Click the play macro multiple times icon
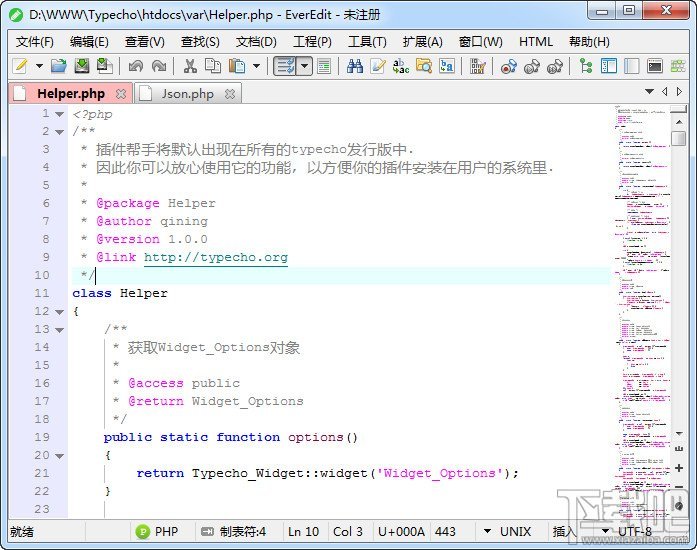Image resolution: width=697 pixels, height=550 pixels. tap(555, 66)
